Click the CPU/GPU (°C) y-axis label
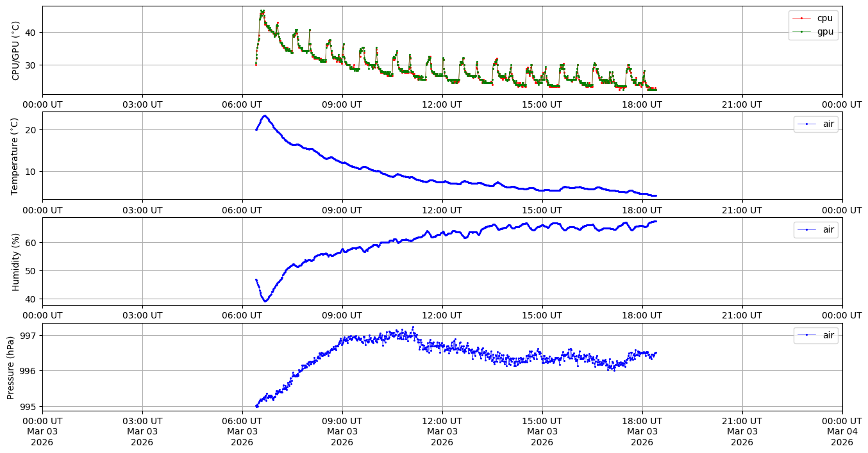The width and height of the screenshot is (868, 453). tap(16, 51)
